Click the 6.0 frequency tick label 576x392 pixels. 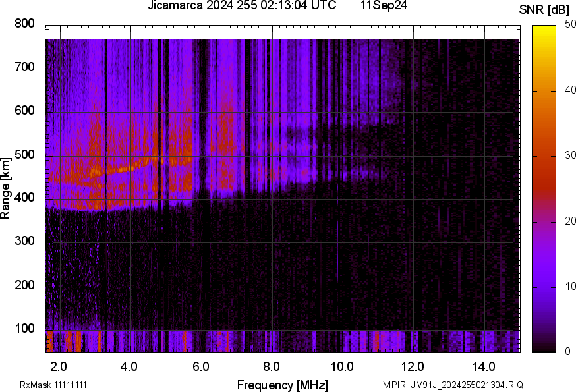[200, 366]
